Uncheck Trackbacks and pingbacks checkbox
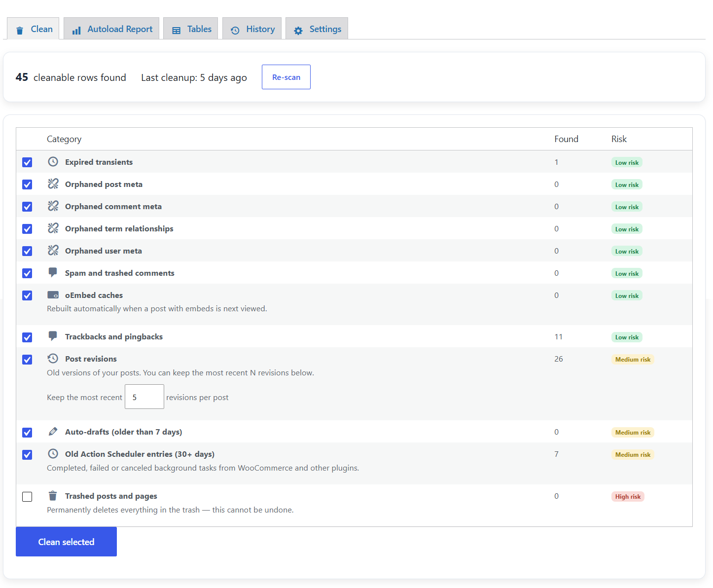Viewport: 713px width, 588px height. (x=27, y=337)
